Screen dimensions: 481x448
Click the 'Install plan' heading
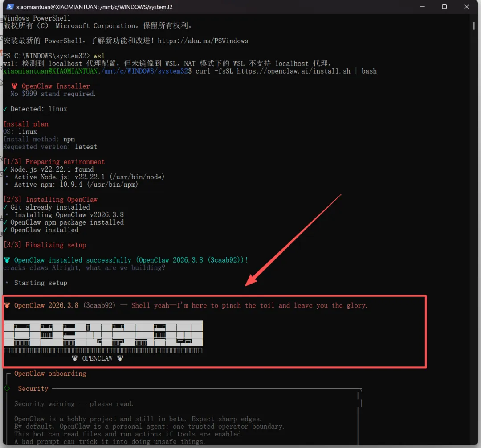(26, 124)
